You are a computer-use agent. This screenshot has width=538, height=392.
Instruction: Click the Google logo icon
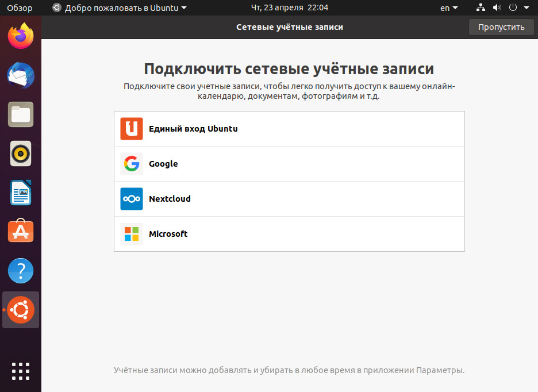[x=132, y=164]
